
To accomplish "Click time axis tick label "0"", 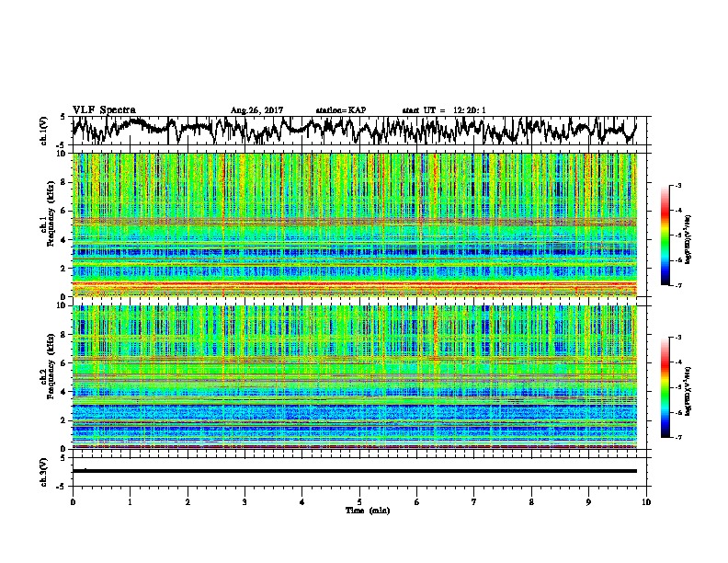I will (x=73, y=502).
